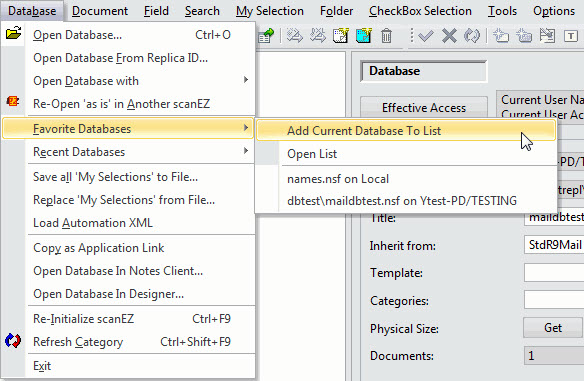Open the Favorite Databases submenu arrow
Viewport: 584px width, 381px height.
tap(245, 128)
